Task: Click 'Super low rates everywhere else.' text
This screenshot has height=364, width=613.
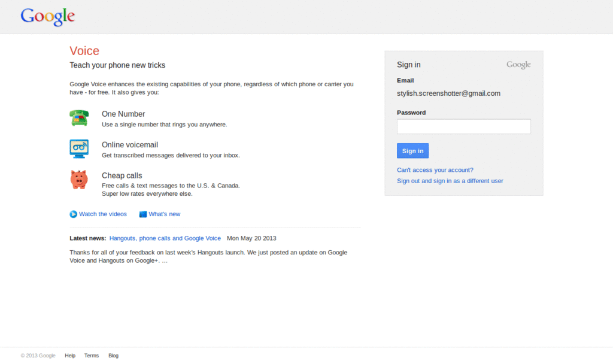Action: click(x=147, y=194)
